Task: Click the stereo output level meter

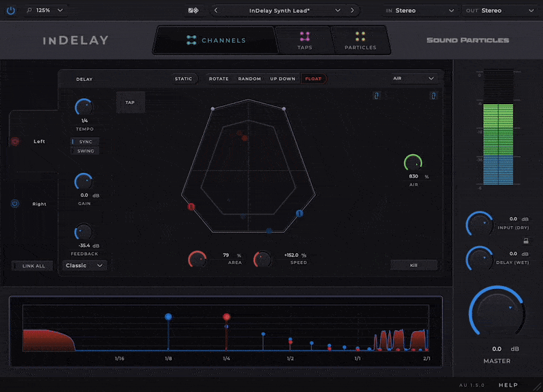Action: (x=498, y=128)
